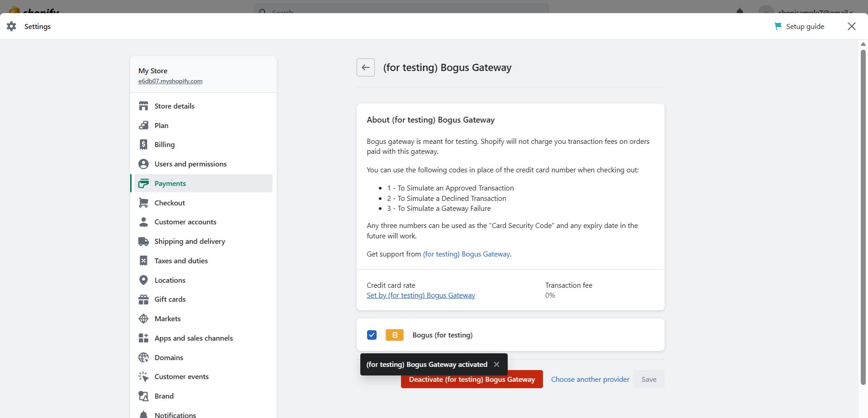The width and height of the screenshot is (868, 418).
Task: Click the Store details storefront icon
Action: (144, 106)
